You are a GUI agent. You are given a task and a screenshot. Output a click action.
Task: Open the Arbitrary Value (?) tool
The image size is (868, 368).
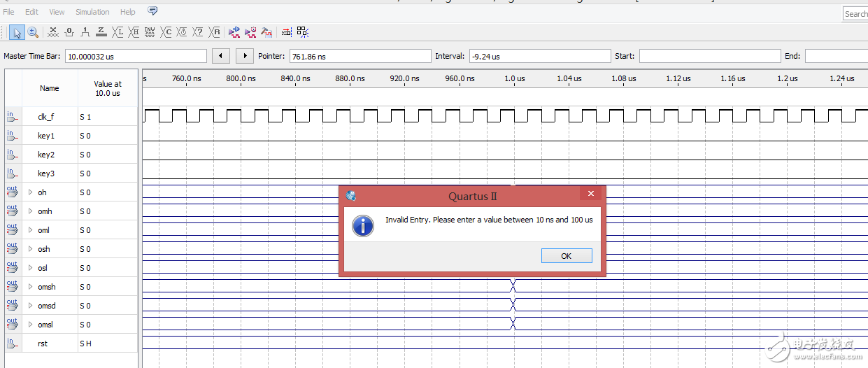(x=198, y=32)
